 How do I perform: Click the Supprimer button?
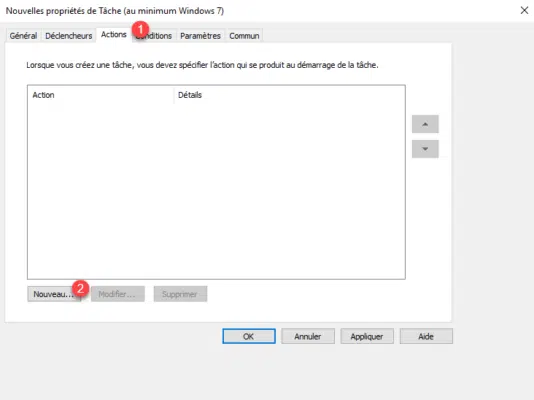pos(180,294)
